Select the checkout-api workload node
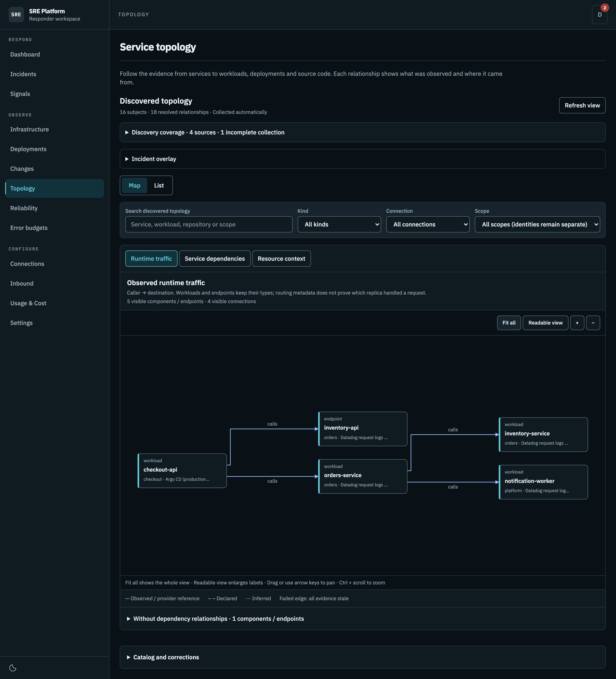Viewport: 616px width, 679px height. pos(182,471)
